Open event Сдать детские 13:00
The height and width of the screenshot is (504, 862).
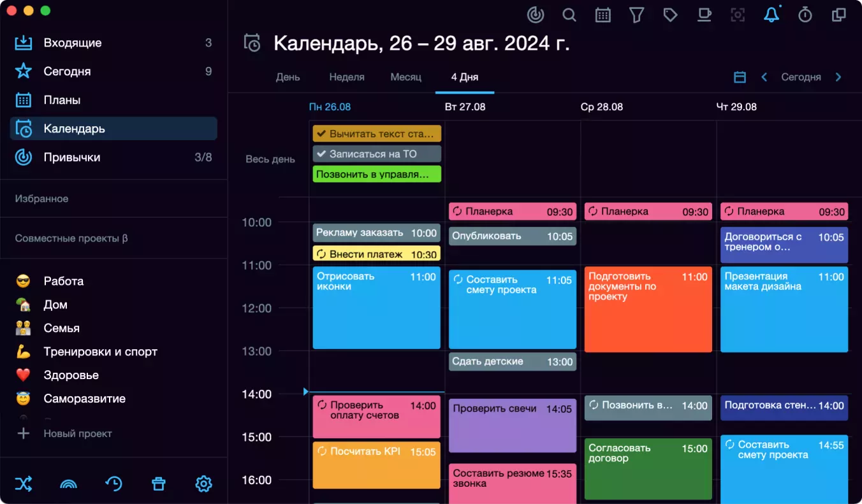513,361
